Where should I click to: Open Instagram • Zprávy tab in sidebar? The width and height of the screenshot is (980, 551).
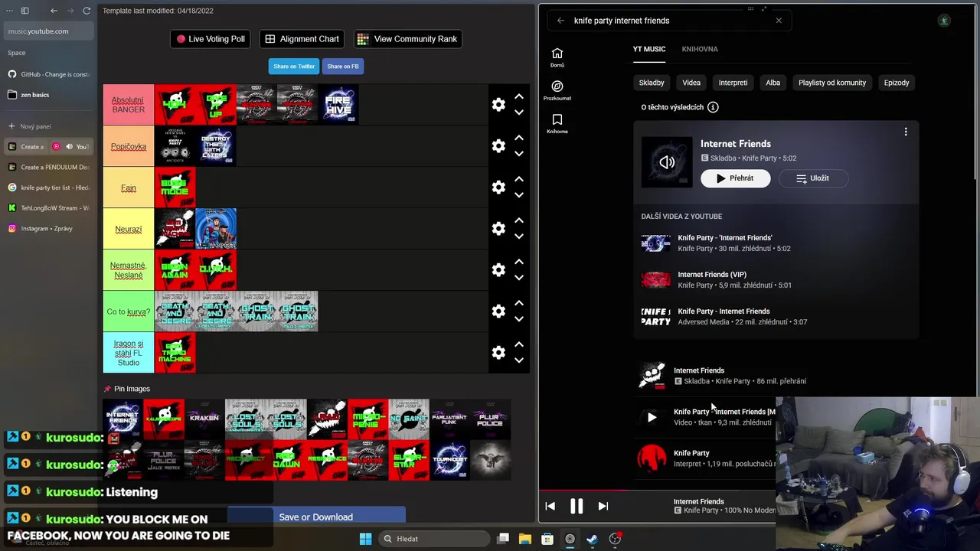pyautogui.click(x=48, y=229)
